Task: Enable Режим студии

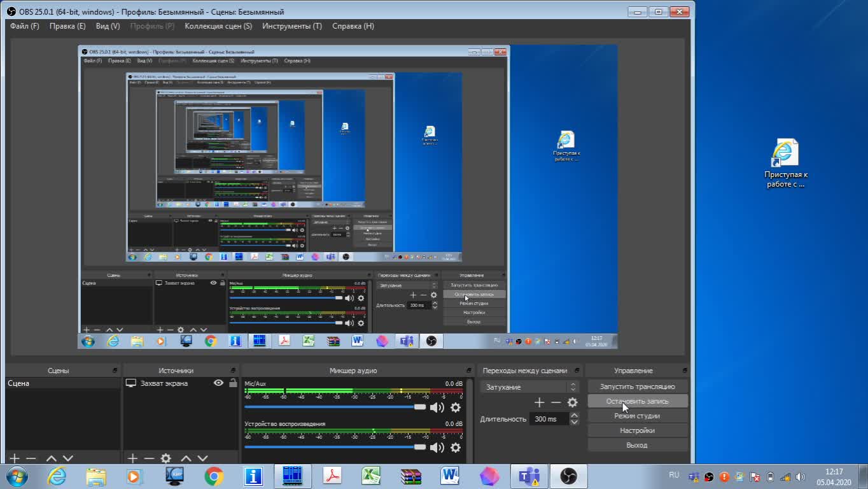Action: click(637, 416)
